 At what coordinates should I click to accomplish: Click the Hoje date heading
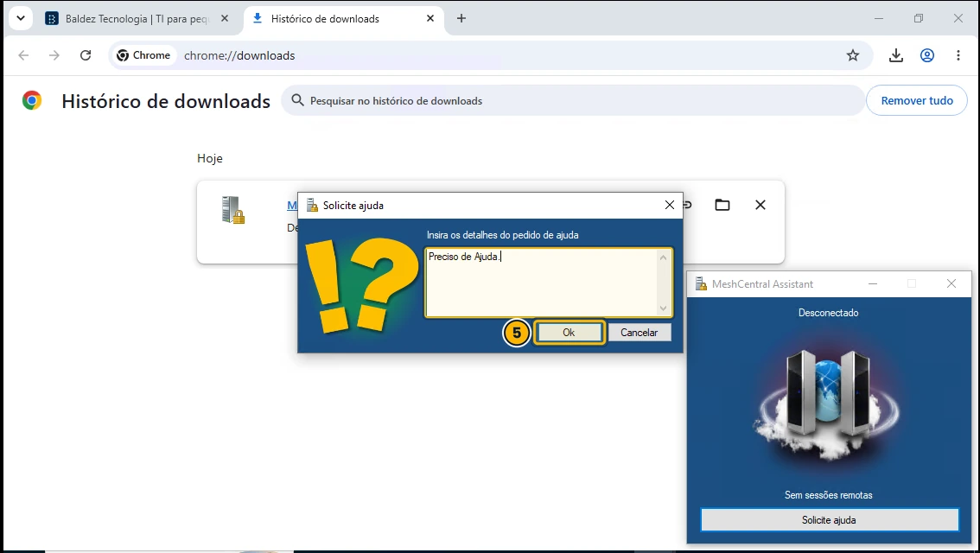point(210,158)
